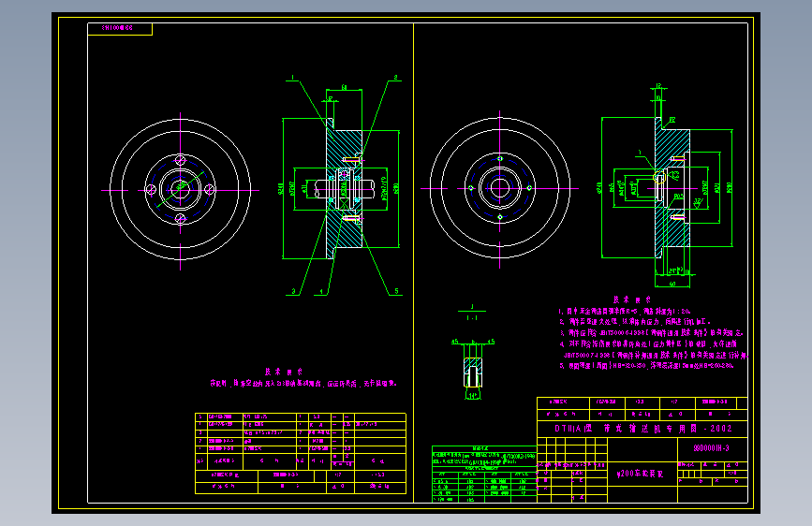Click the 'R2' radius label on right section
This screenshot has height=526, width=812.
pos(672,120)
